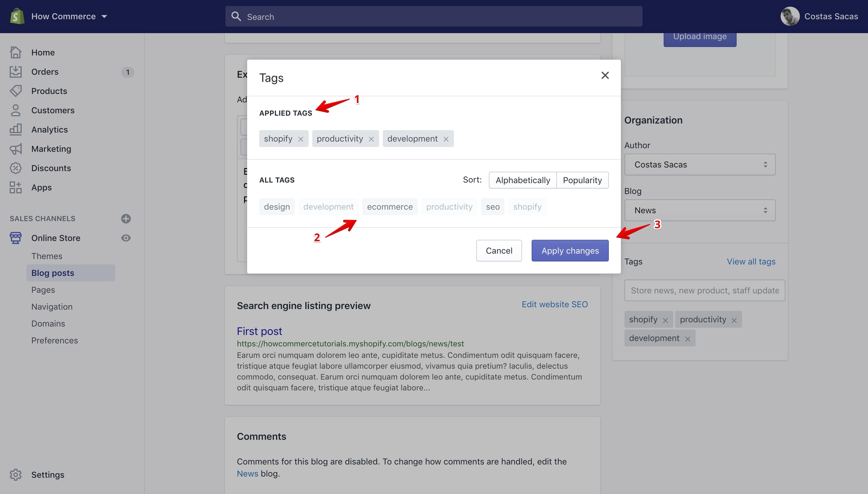Open Pages under Online Store
This screenshot has width=868, height=494.
43,290
